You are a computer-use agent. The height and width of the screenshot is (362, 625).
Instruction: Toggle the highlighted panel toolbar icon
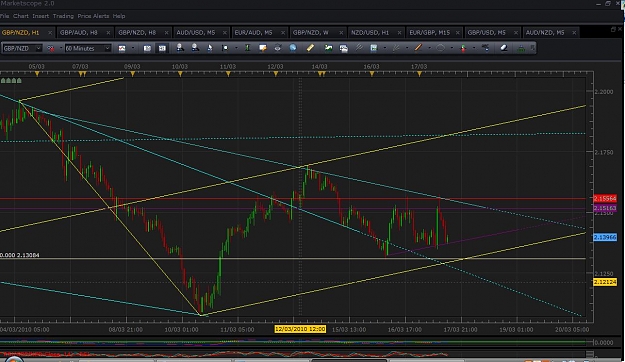[x=162, y=48]
